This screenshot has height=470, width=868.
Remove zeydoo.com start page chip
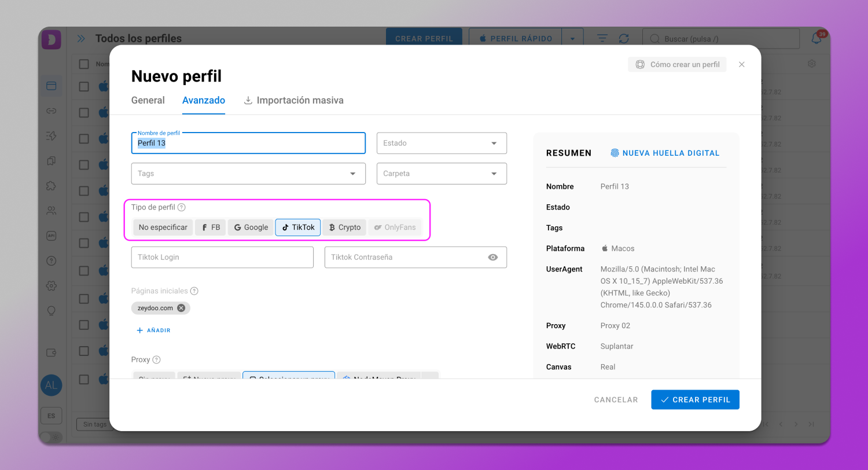[181, 308]
